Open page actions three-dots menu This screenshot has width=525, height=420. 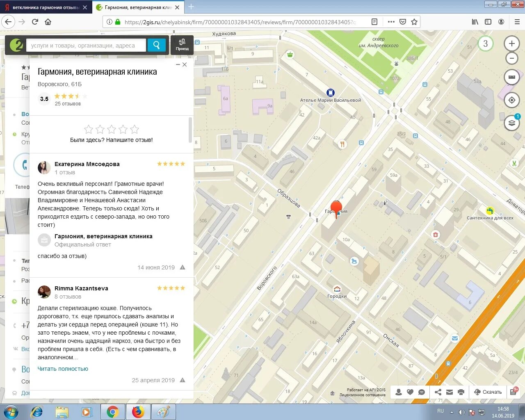[x=391, y=22]
